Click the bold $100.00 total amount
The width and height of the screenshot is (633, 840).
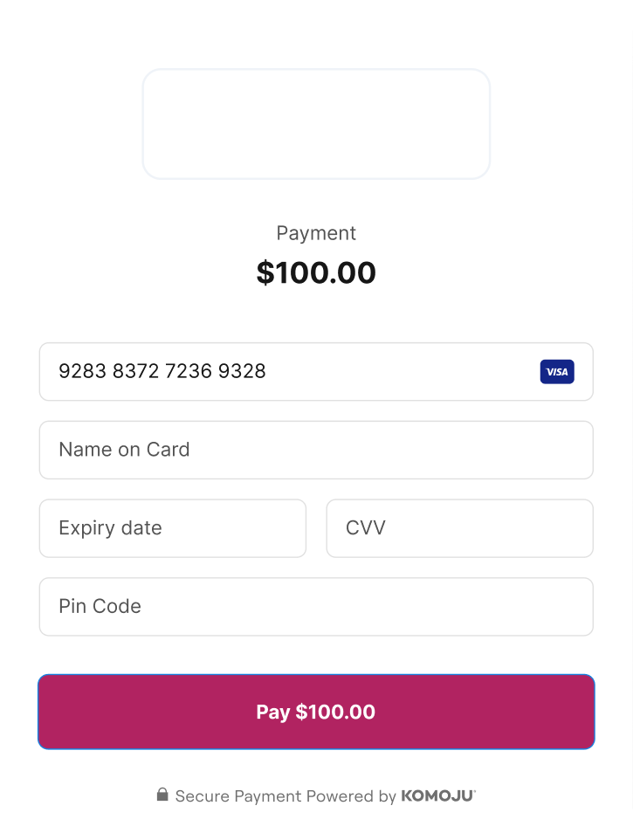click(x=316, y=272)
